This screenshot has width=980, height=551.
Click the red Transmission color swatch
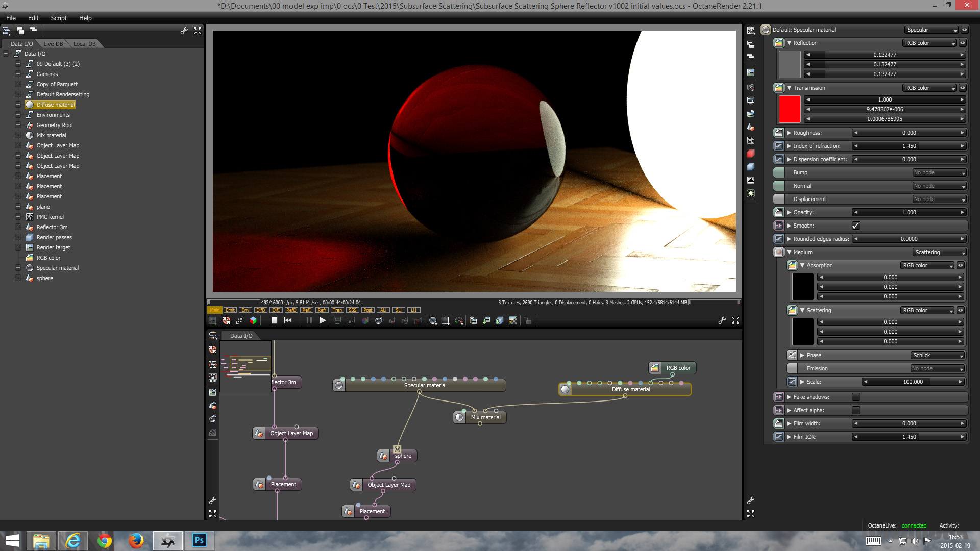789,109
